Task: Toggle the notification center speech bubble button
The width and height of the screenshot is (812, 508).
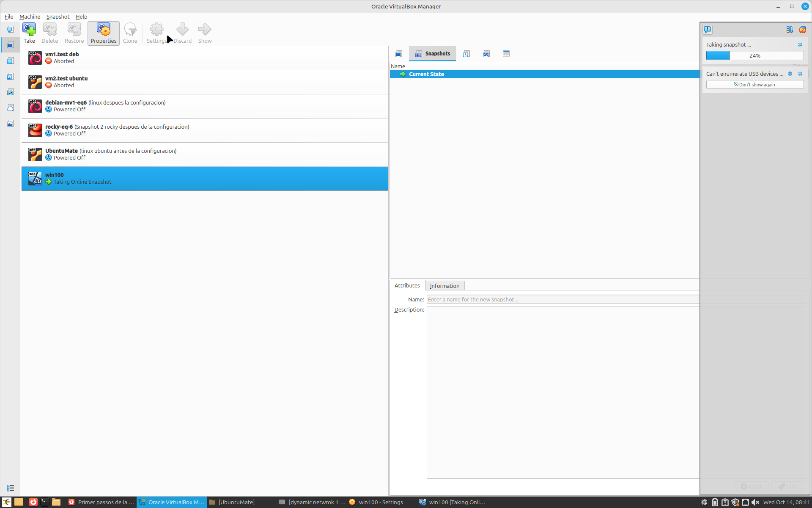Action: point(708,30)
